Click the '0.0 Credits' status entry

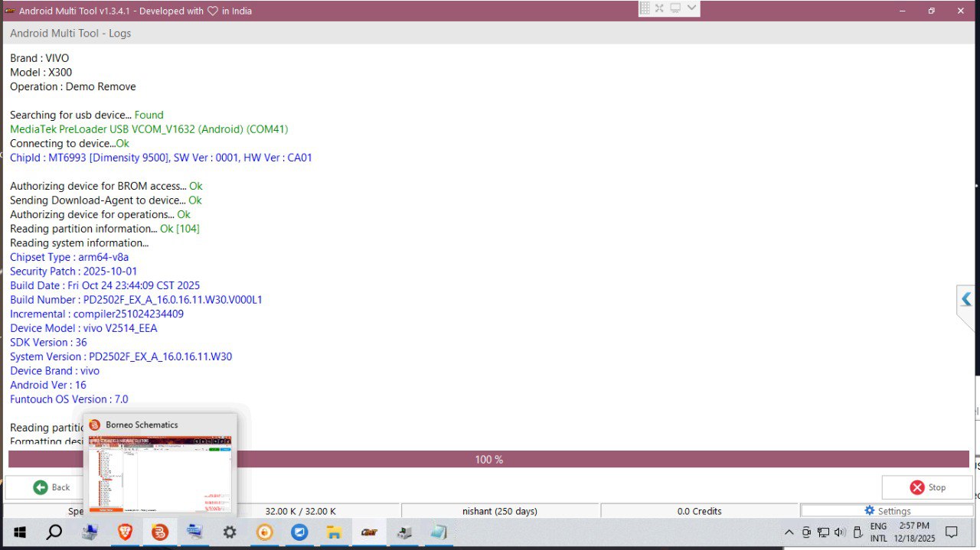coord(699,511)
